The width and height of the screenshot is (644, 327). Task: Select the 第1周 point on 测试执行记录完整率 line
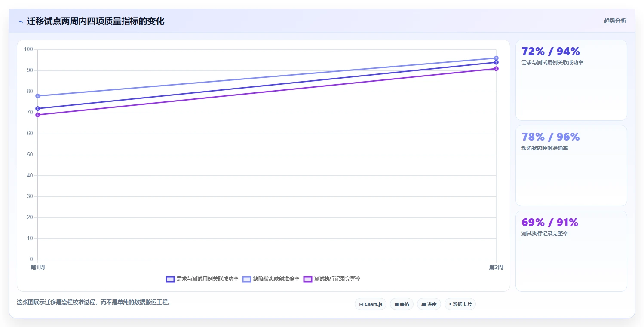pyautogui.click(x=38, y=115)
